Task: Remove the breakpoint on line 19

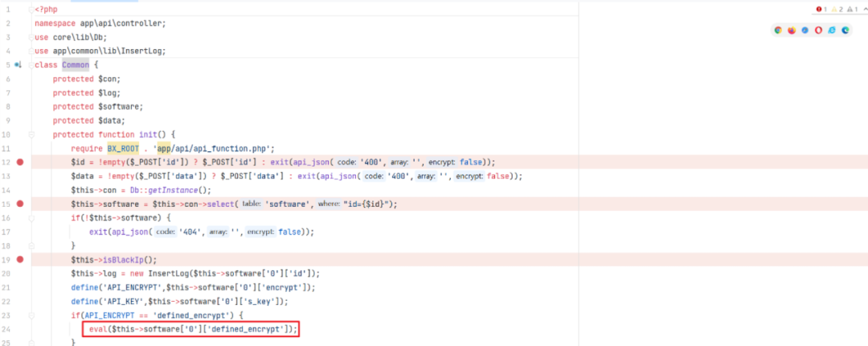Action: pos(20,259)
